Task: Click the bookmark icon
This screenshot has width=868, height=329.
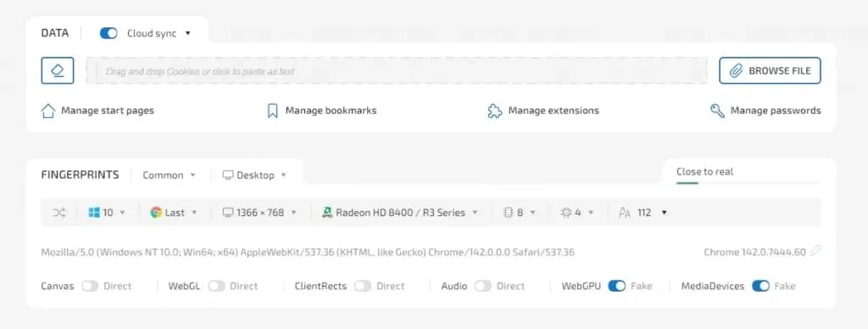Action: (272, 111)
